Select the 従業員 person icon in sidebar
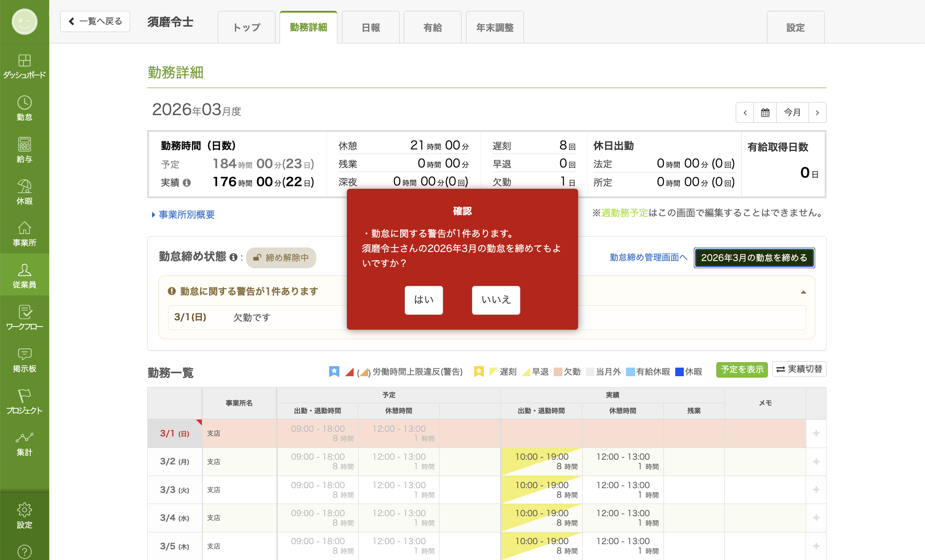The image size is (925, 560). (x=24, y=276)
